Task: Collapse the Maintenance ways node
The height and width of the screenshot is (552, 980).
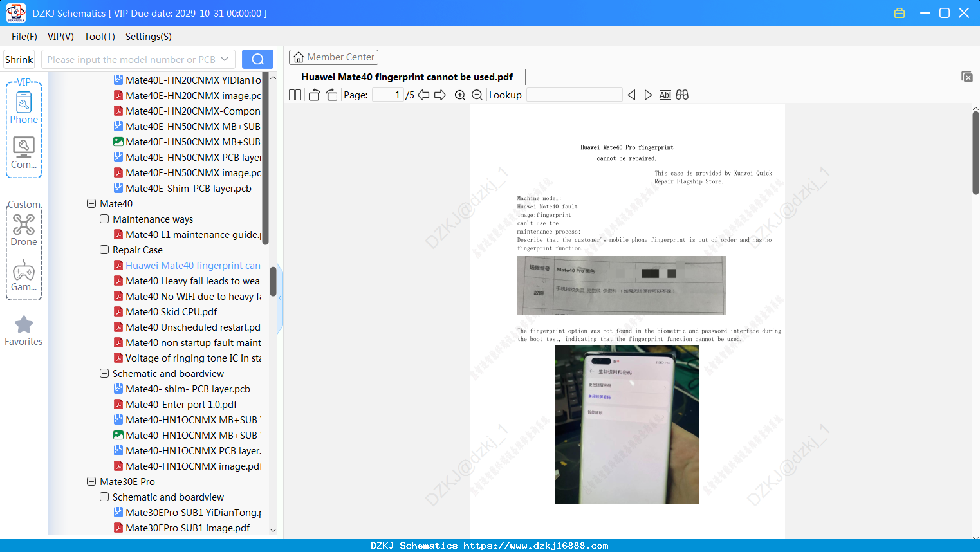Action: 104,219
